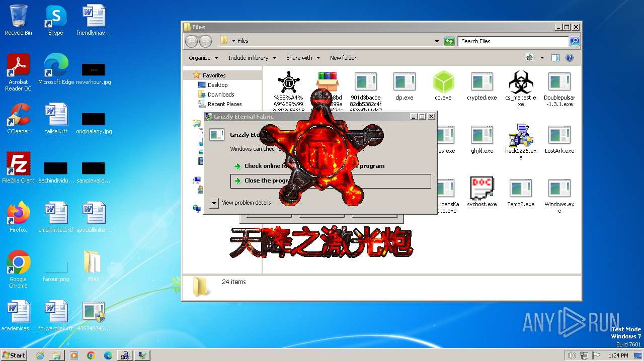Select callsell.rtf on the desktop

56,119
